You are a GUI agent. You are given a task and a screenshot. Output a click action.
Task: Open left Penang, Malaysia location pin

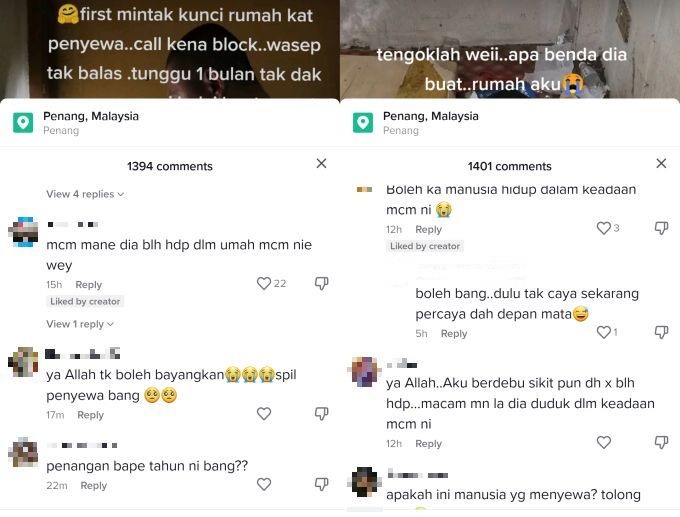(23, 123)
